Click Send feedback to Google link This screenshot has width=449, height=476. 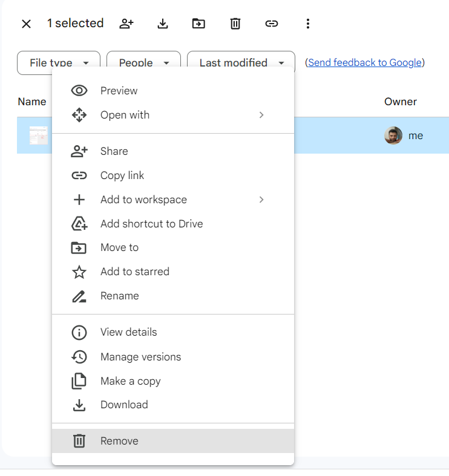365,62
